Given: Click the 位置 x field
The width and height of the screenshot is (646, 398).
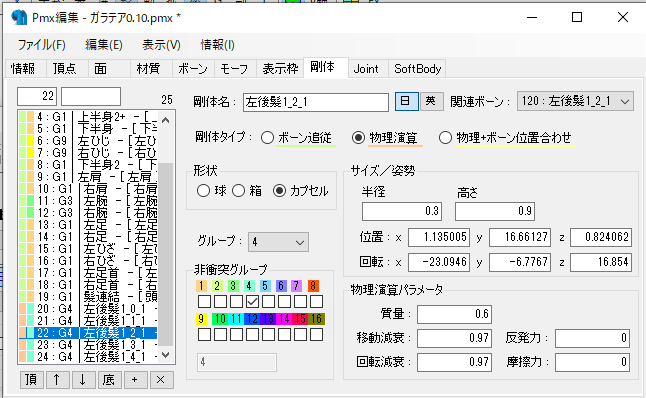Looking at the screenshot, I should [439, 237].
